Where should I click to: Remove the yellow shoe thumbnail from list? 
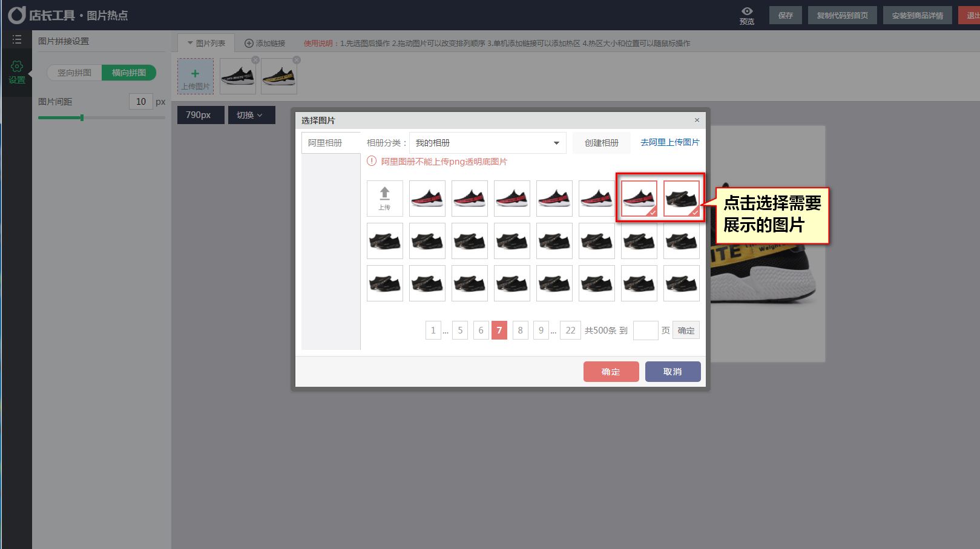[297, 60]
